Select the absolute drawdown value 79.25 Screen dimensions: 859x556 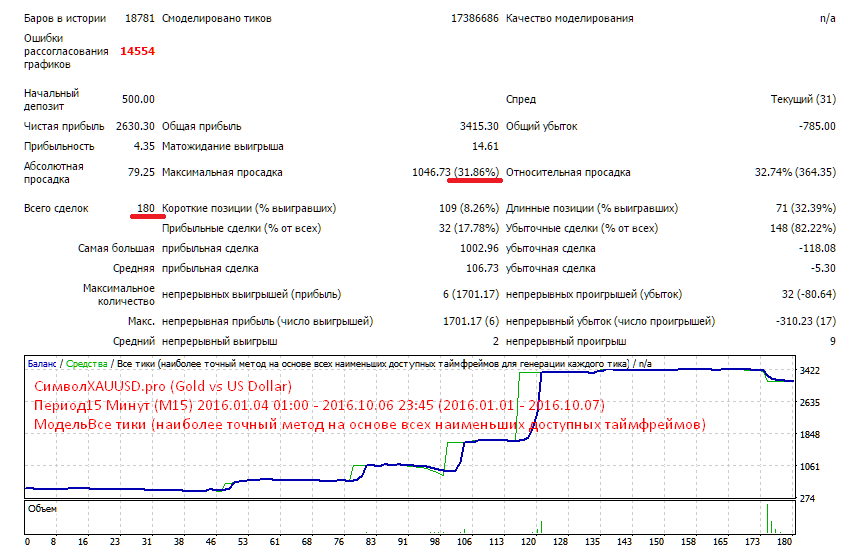point(141,172)
